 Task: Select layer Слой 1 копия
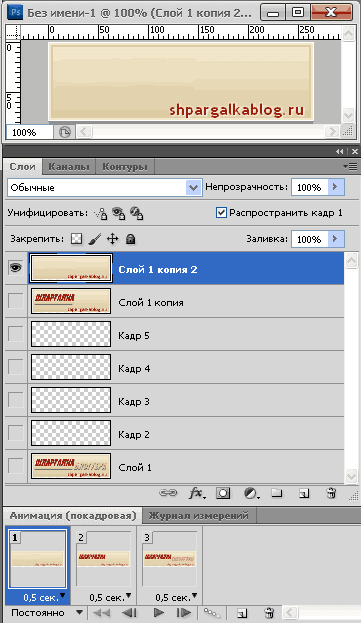click(x=185, y=301)
